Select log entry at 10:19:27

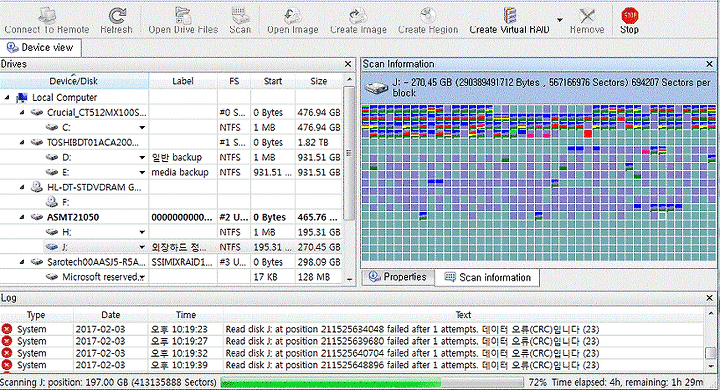pyautogui.click(x=352, y=341)
